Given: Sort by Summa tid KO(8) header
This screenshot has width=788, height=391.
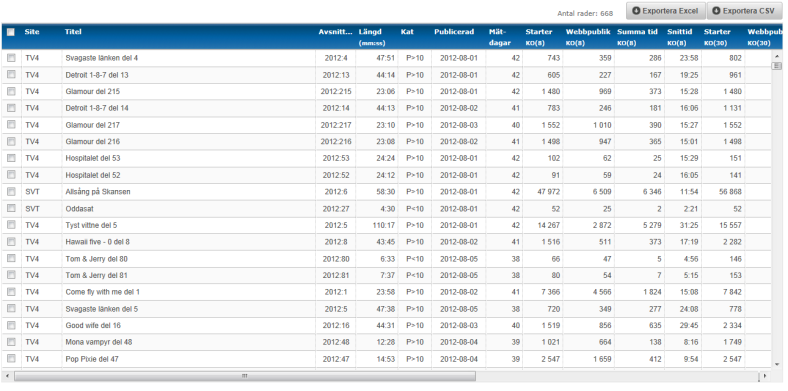Looking at the screenshot, I should click(x=637, y=37).
